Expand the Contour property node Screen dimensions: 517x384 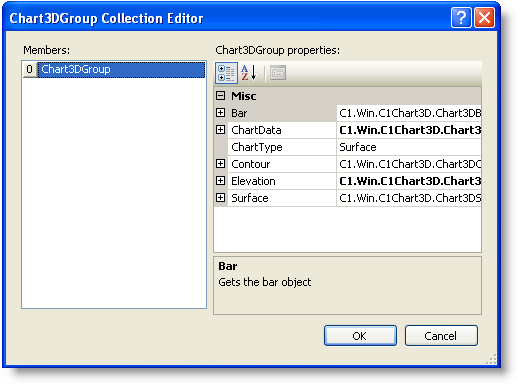(x=220, y=164)
